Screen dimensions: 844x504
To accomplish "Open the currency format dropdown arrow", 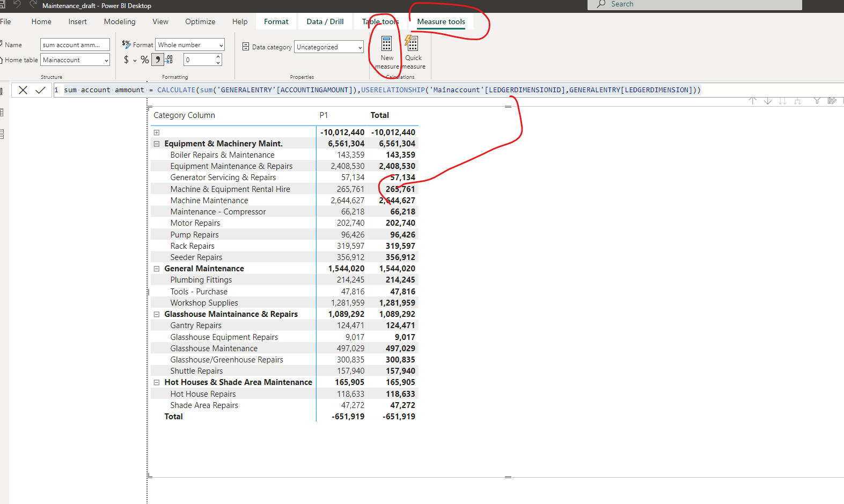I will [x=135, y=60].
